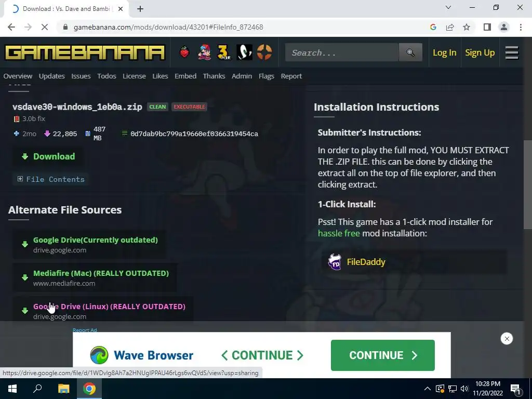The width and height of the screenshot is (532, 399).
Task: Click the search magnifier button
Action: 410,52
